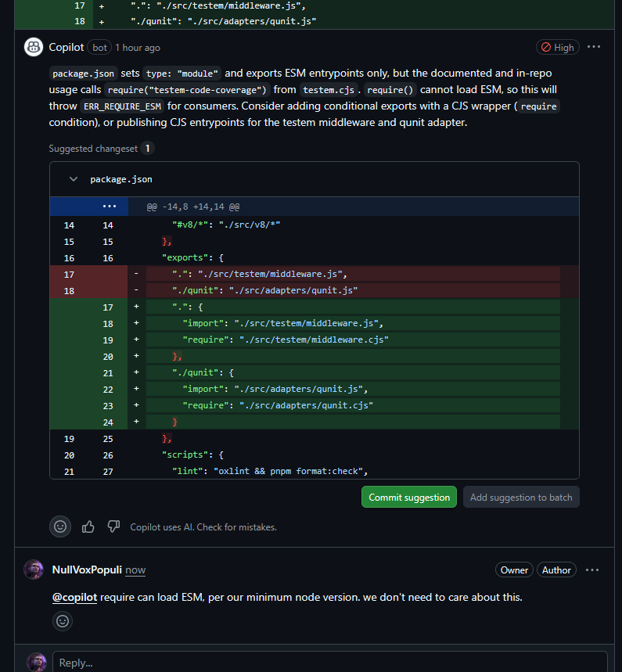Screen dimensions: 622x672
Task: Open the NullVoxPopuli username link
Action: tap(87, 570)
